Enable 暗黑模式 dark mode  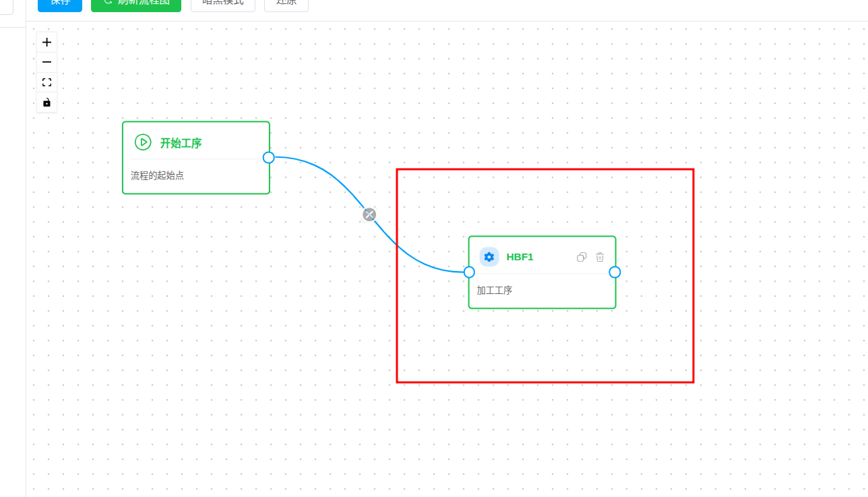pyautogui.click(x=222, y=3)
